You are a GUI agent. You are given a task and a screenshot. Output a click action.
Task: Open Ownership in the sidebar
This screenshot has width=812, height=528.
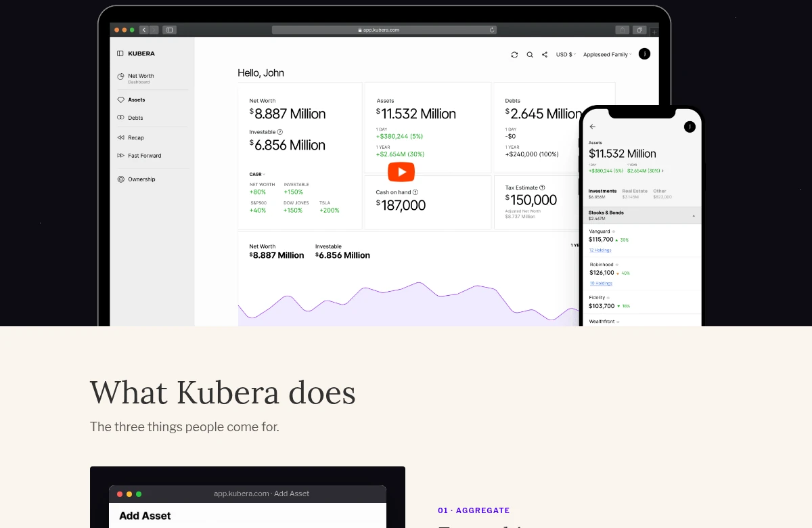click(x=141, y=179)
